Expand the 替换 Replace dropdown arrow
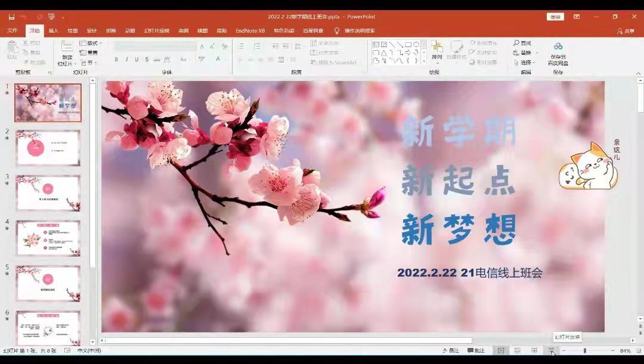644x364 pixels. [x=537, y=53]
